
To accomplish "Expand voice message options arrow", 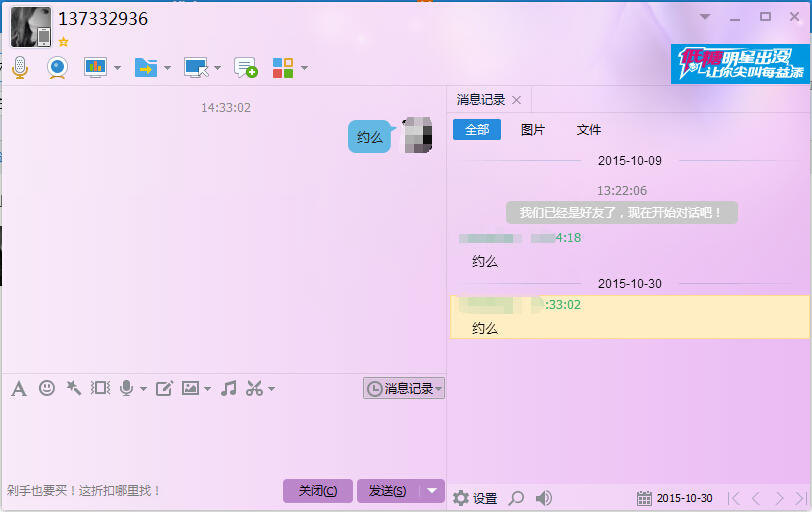I will 143,389.
